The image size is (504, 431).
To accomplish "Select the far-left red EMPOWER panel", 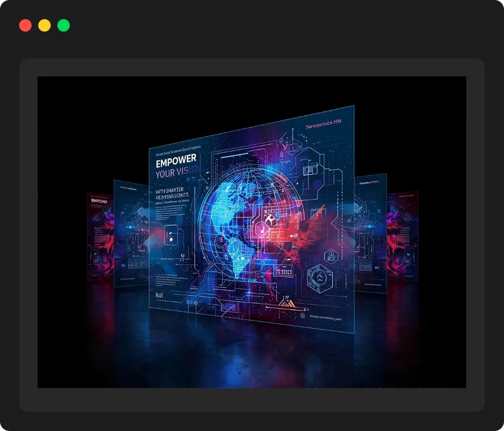I will [x=100, y=235].
